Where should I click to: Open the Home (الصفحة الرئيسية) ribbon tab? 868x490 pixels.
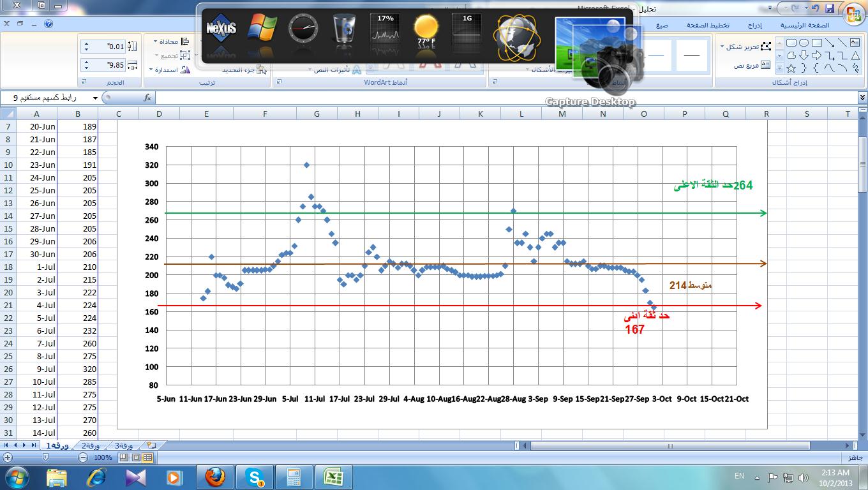[x=805, y=26]
